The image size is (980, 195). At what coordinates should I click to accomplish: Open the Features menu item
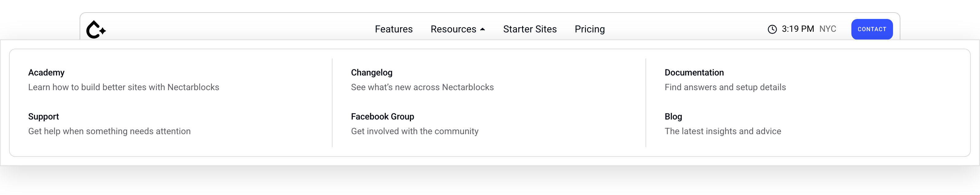click(393, 29)
